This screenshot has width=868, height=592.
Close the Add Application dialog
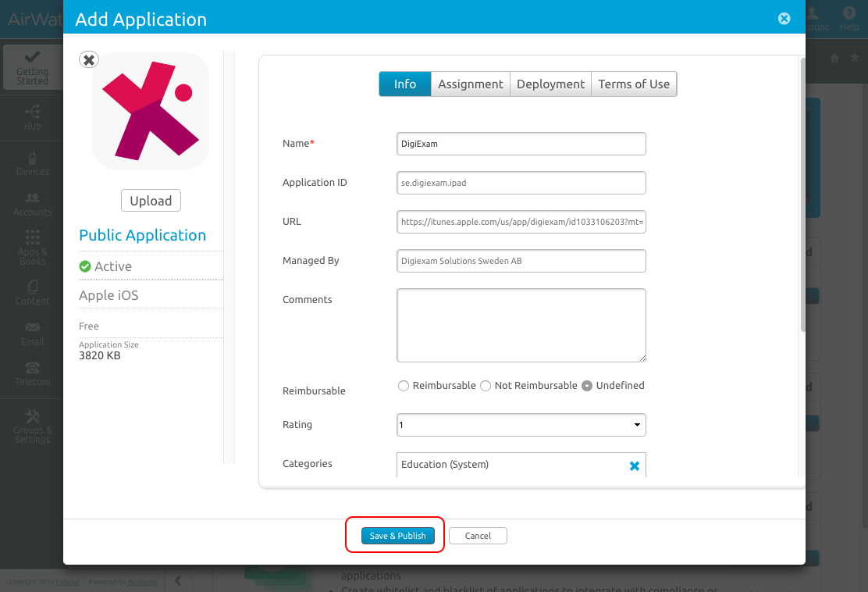784,19
